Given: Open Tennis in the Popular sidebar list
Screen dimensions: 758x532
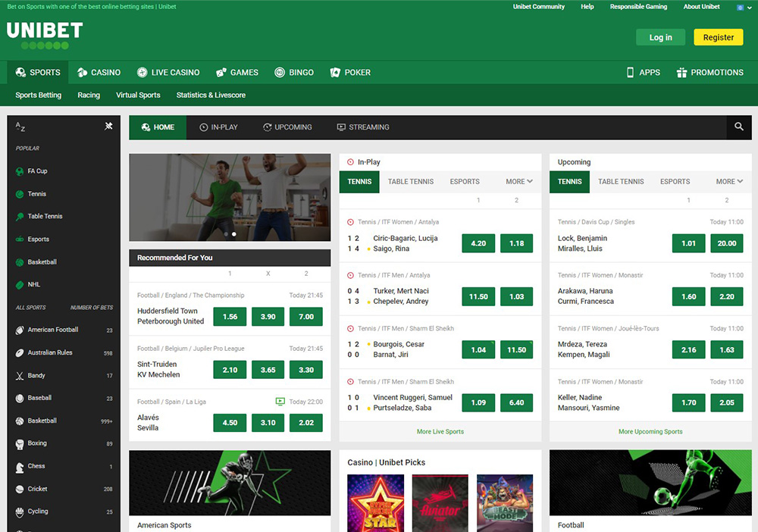Looking at the screenshot, I should 36,194.
